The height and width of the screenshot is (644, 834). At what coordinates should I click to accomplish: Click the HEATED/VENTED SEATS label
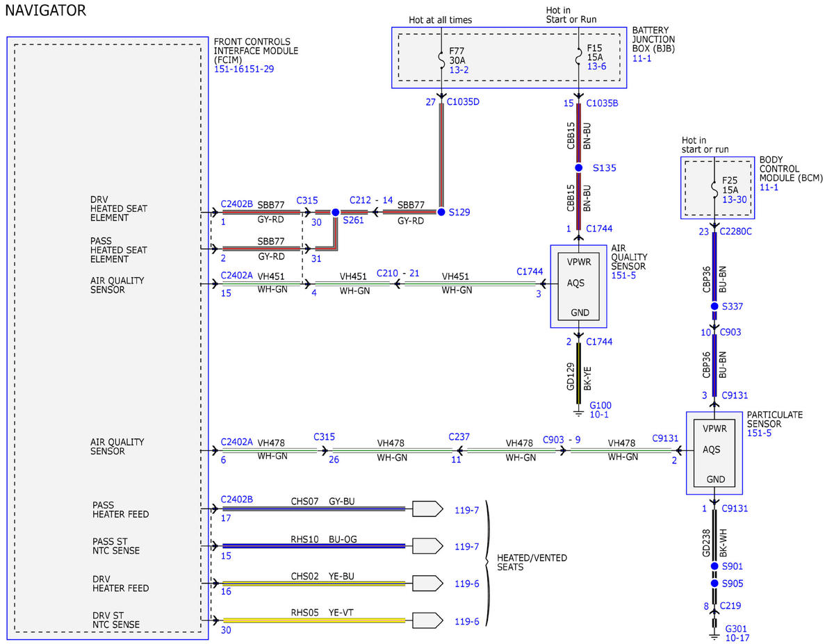(532, 563)
